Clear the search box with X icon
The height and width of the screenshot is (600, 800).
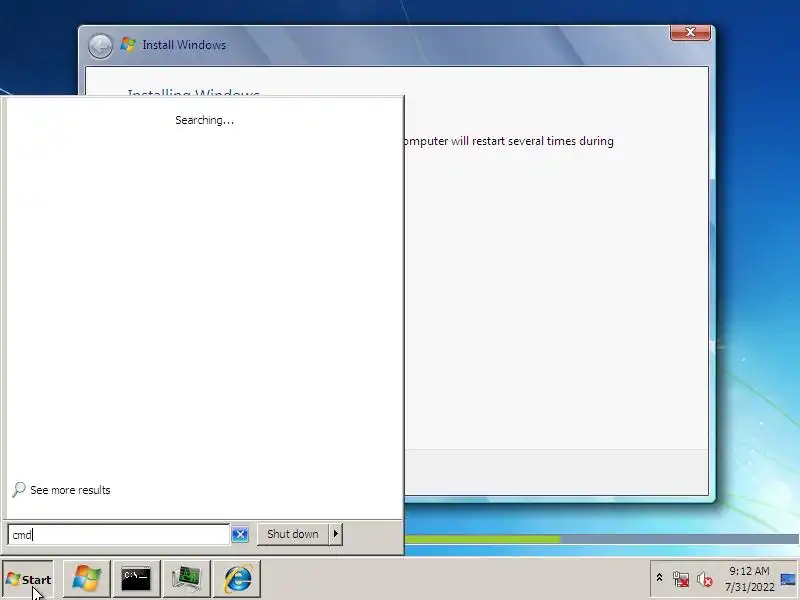pyautogui.click(x=240, y=534)
